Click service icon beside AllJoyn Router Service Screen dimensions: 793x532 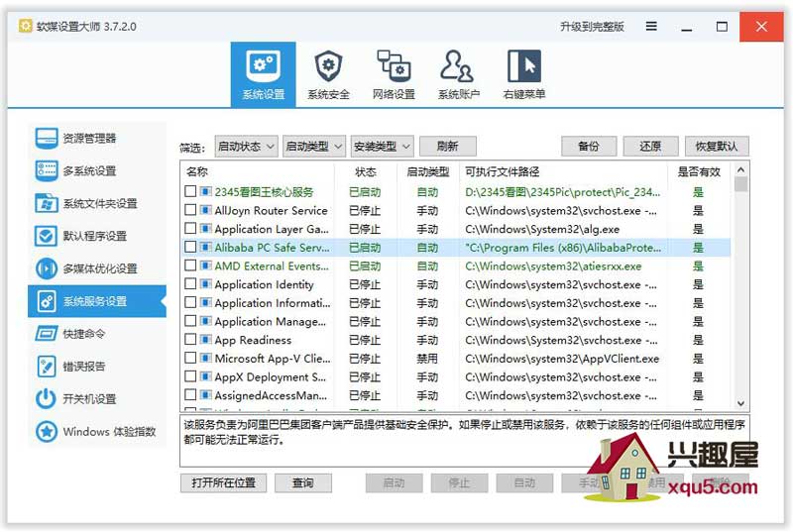coord(205,210)
